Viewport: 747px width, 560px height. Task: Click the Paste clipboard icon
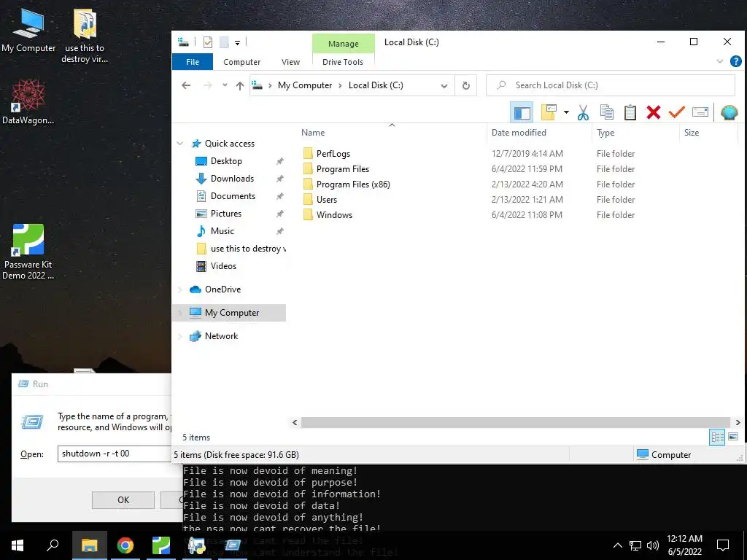click(x=630, y=113)
